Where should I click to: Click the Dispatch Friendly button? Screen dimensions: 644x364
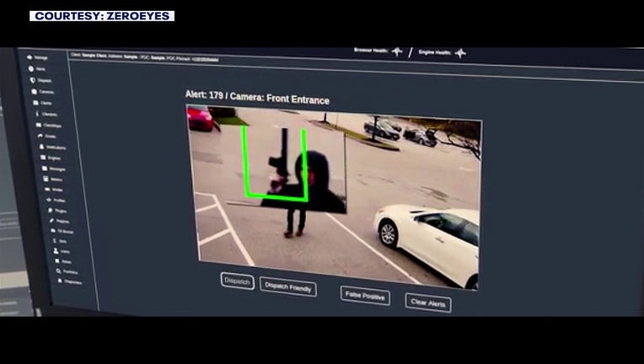click(288, 286)
